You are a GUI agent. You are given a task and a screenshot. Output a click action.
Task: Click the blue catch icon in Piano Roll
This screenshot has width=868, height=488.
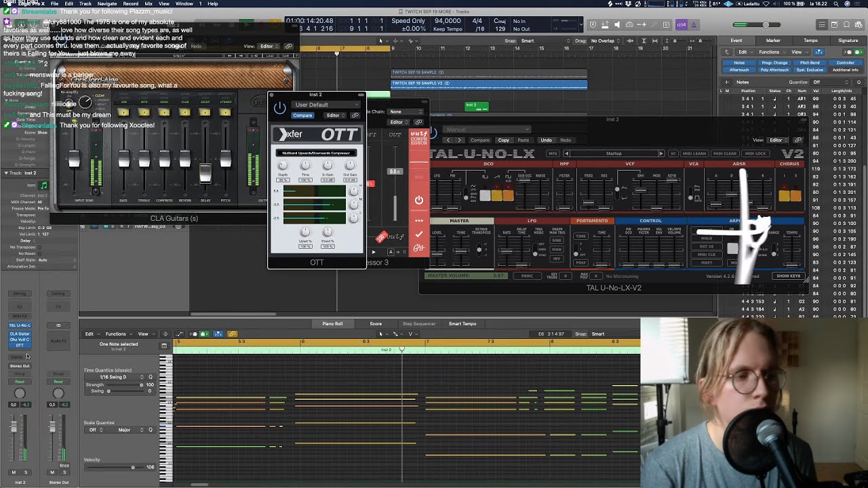tap(218, 334)
